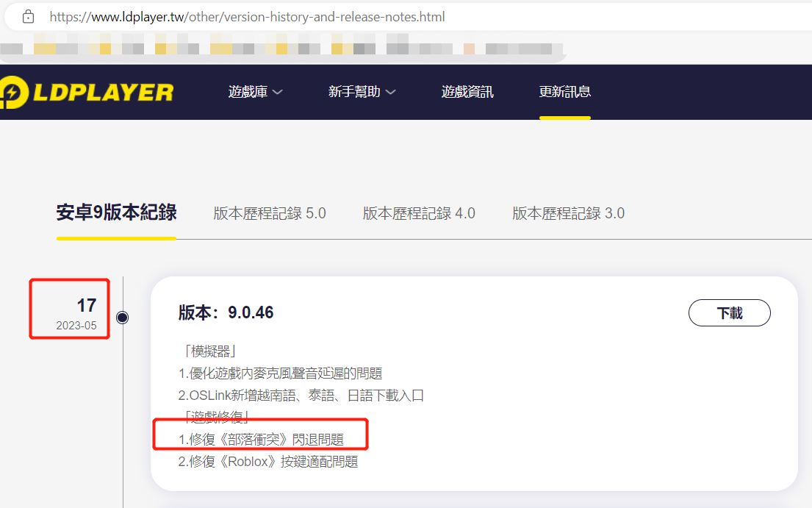Expand the 新手幫助 dropdown menu
Viewport: 812px width, 508px height.
(x=362, y=92)
